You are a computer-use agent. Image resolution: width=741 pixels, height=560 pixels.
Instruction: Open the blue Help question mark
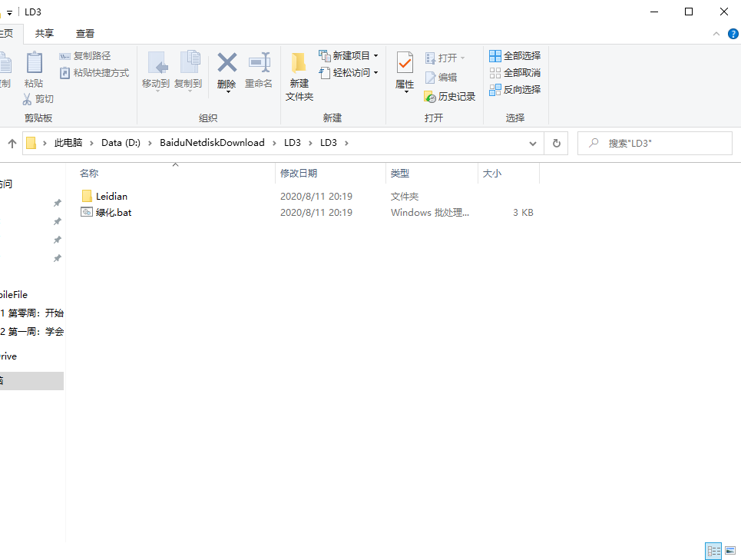pos(733,34)
